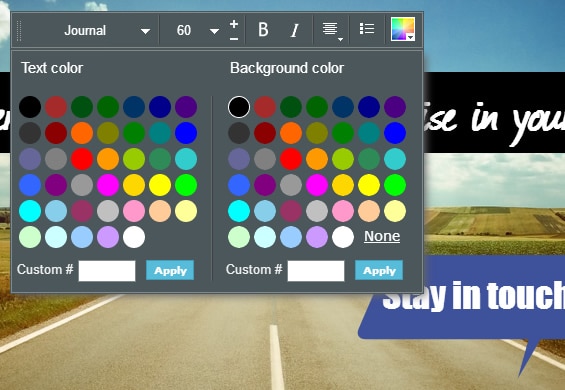Viewport: 565px width, 390px height.
Task: Pick pale yellow in Background color palette
Action: click(395, 211)
